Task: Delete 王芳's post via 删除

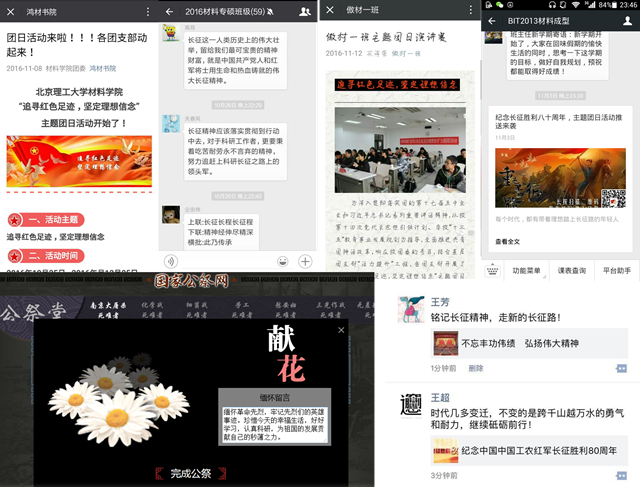Action: click(477, 369)
